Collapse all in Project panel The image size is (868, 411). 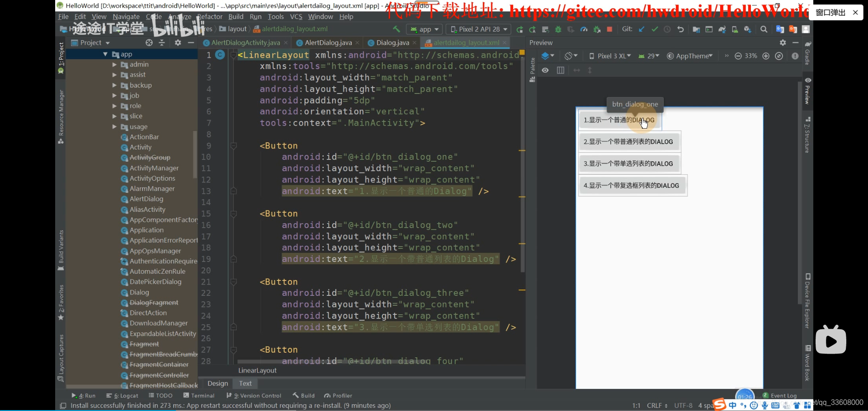coord(162,42)
